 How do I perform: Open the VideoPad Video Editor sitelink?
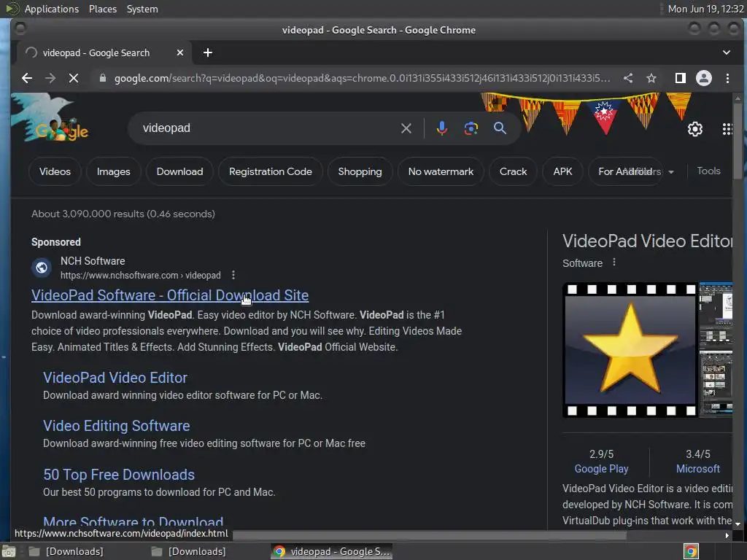click(x=115, y=378)
